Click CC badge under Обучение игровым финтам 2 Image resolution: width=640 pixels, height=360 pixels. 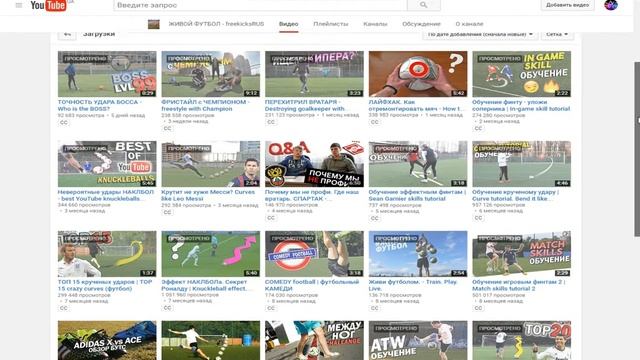tap(478, 308)
